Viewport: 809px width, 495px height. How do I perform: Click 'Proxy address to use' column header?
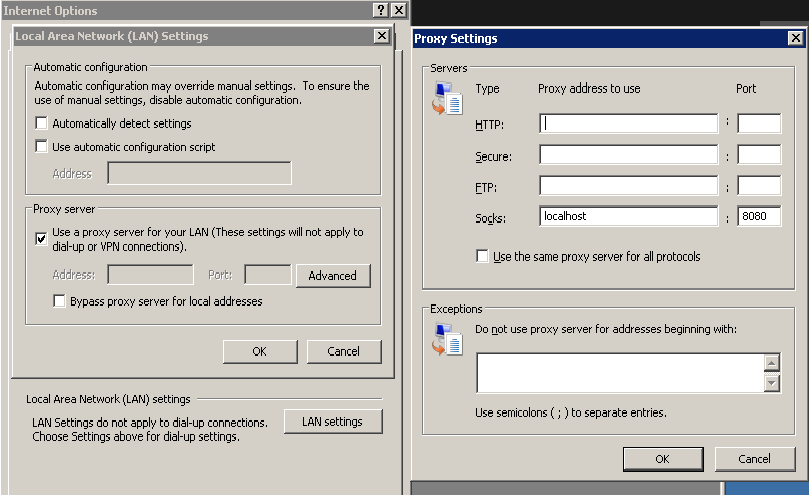(589, 89)
